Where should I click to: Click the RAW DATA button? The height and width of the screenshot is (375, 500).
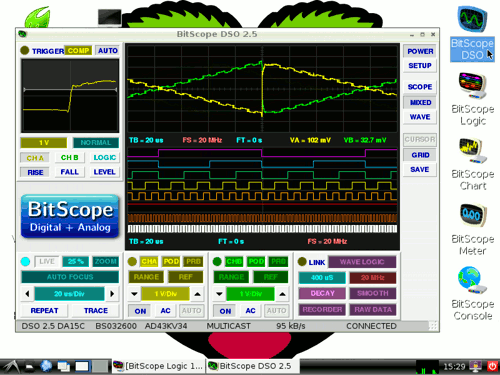373,309
